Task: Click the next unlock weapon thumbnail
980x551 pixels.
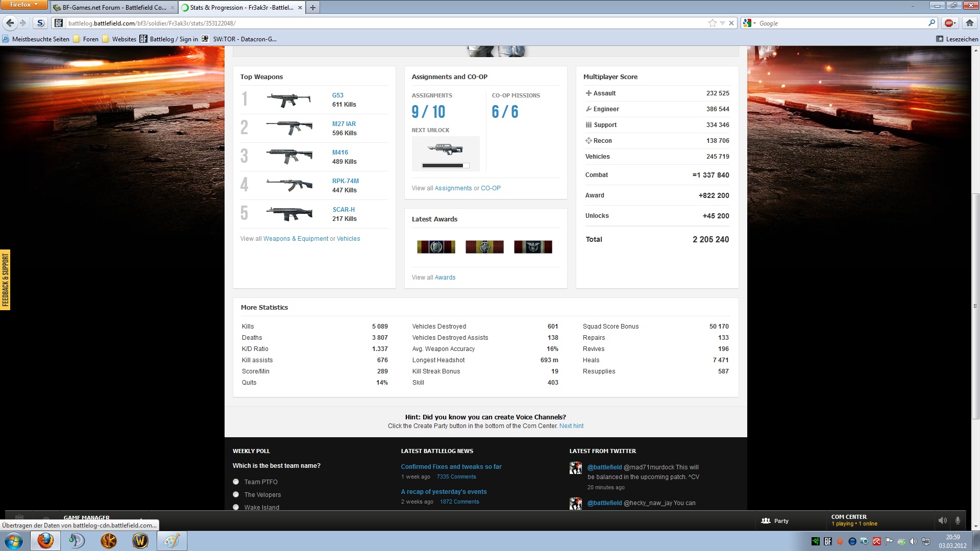Action: pos(445,149)
